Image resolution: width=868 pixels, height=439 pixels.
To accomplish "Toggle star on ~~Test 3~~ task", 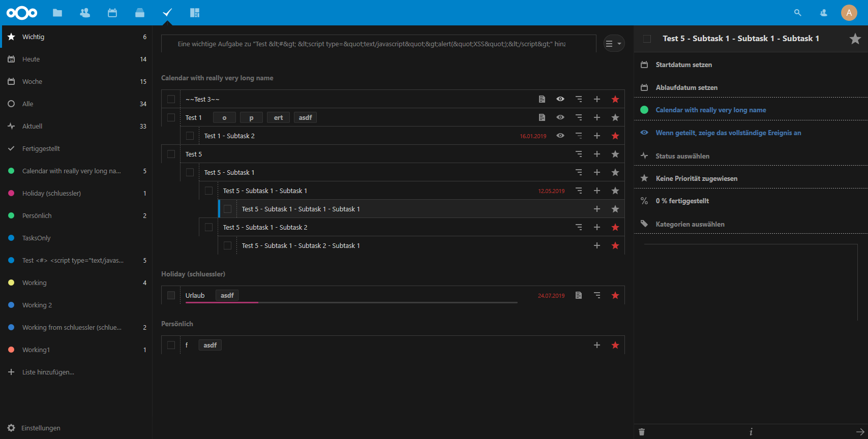I will click(615, 99).
